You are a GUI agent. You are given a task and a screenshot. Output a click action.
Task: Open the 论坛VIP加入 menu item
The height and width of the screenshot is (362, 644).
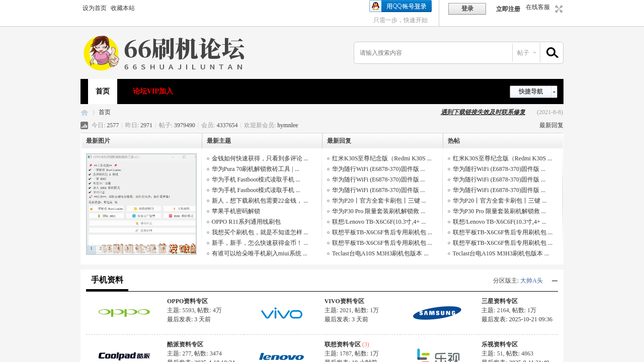coord(153,92)
